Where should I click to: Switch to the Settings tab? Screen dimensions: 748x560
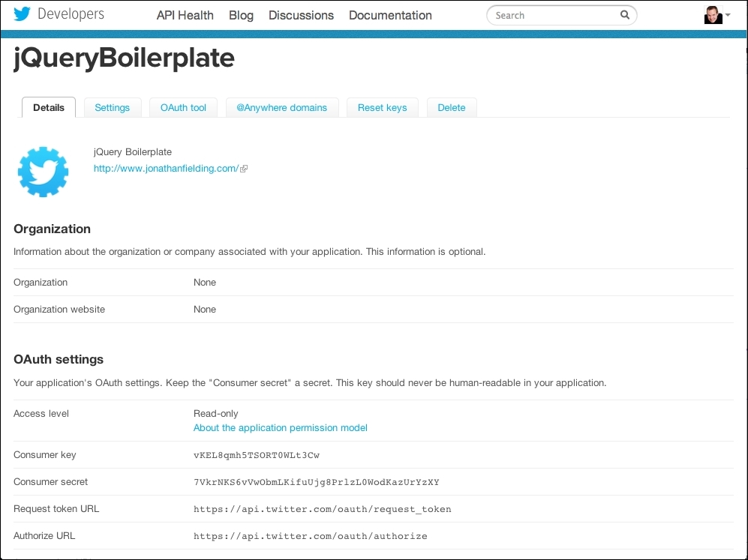click(x=113, y=107)
